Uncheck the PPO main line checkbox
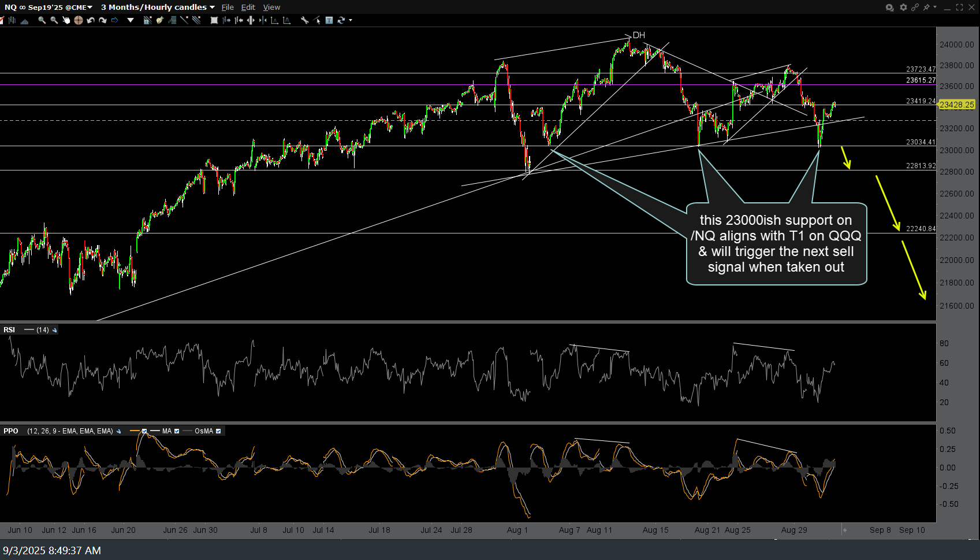Image resolution: width=980 pixels, height=560 pixels. pos(144,431)
